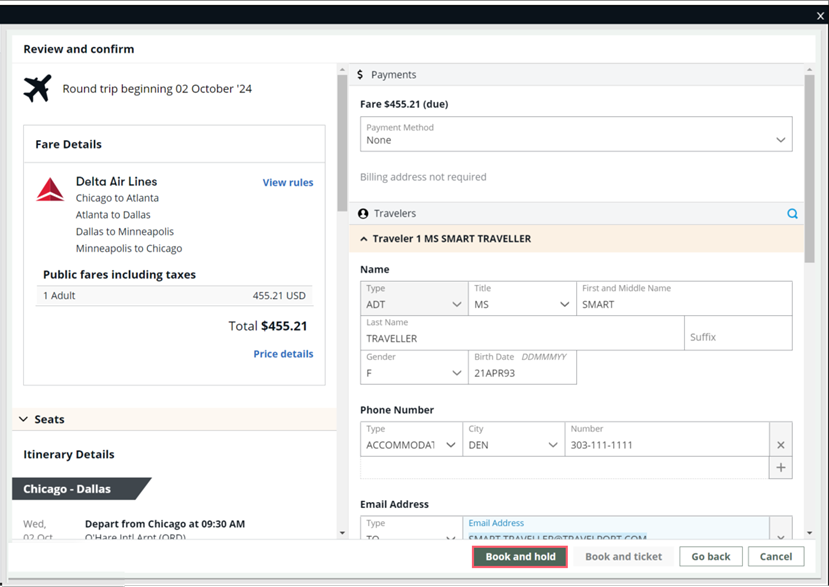Remove phone number with the X icon
This screenshot has width=829, height=587.
pos(781,445)
